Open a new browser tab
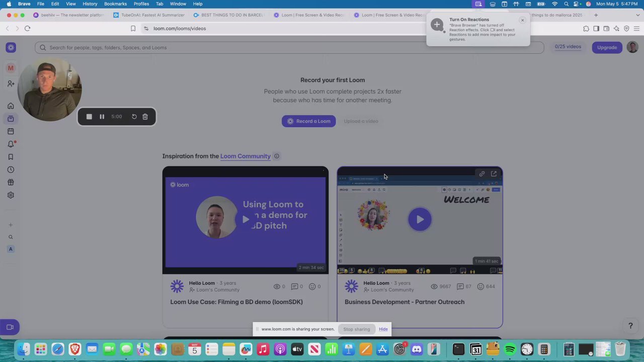This screenshot has height=362, width=644. [596, 15]
